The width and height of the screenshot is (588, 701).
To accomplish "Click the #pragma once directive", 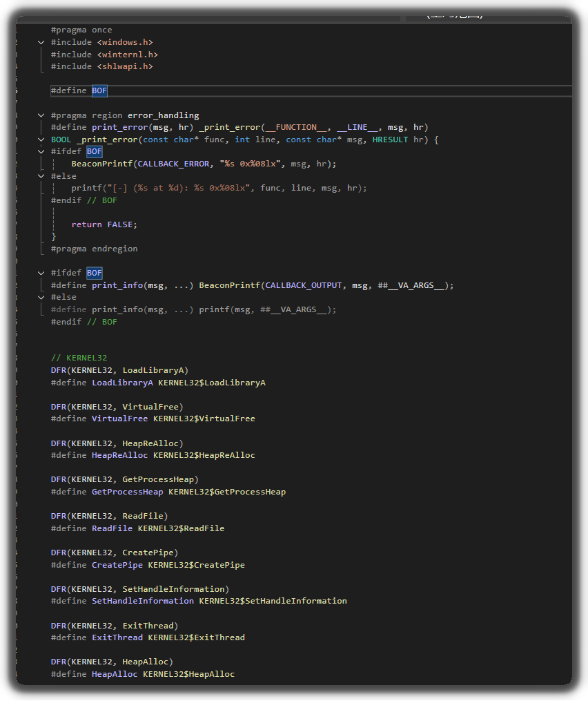I will pyautogui.click(x=81, y=30).
